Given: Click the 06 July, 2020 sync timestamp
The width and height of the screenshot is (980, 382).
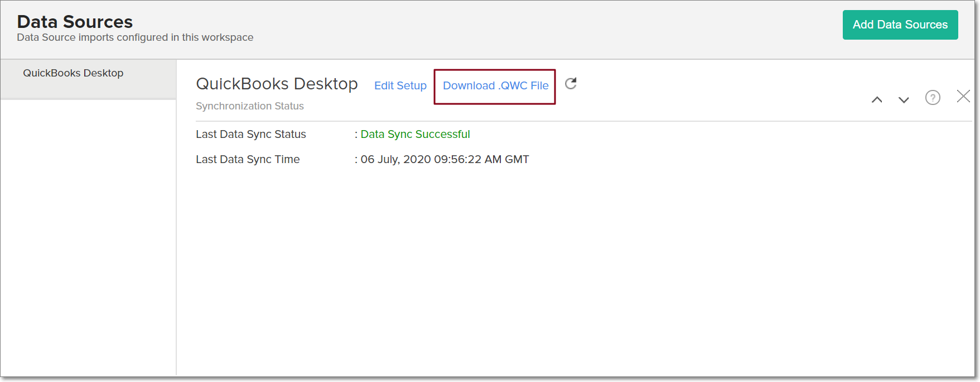Looking at the screenshot, I should point(445,159).
